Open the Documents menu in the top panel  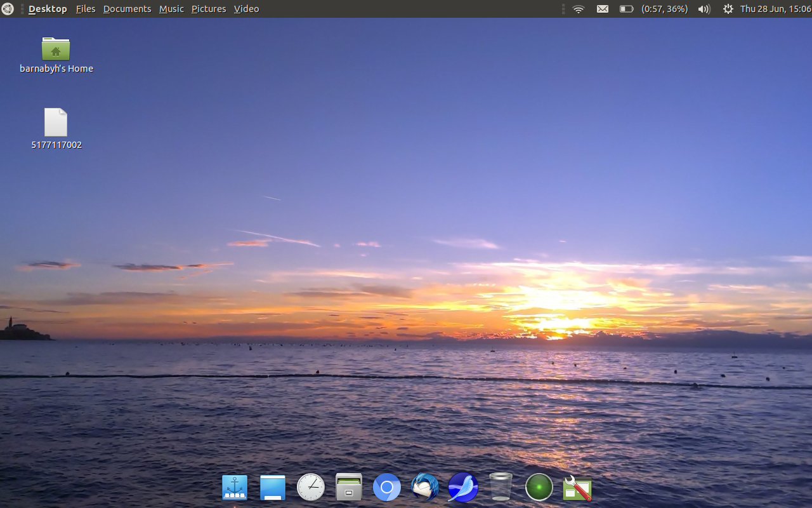[127, 9]
